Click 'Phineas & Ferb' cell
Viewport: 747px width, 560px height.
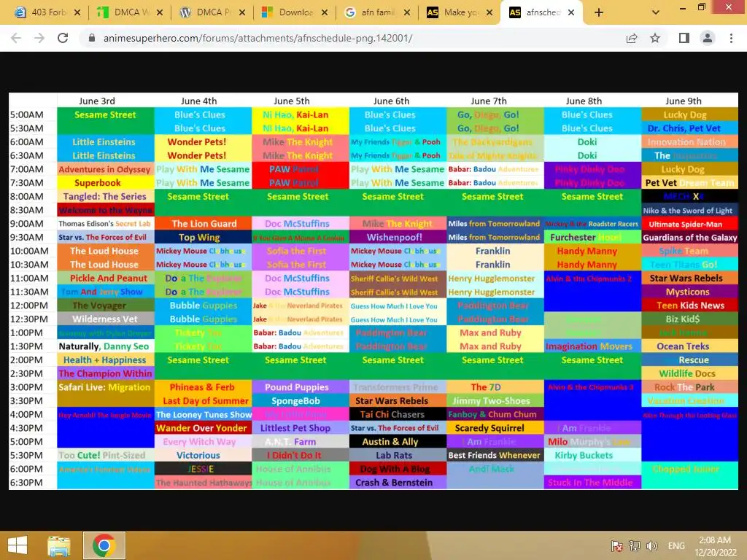204,387
